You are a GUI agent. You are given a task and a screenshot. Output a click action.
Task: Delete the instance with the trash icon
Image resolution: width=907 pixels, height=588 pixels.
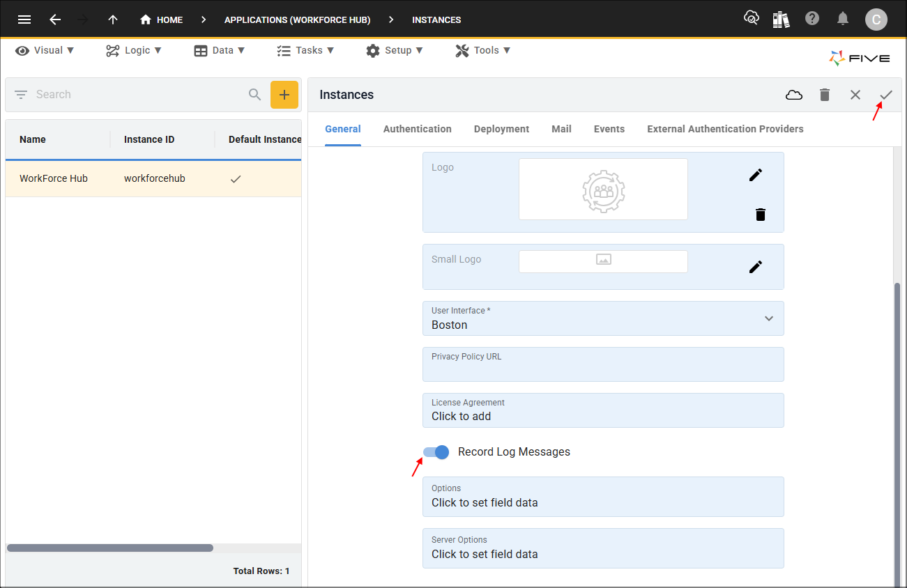(825, 95)
